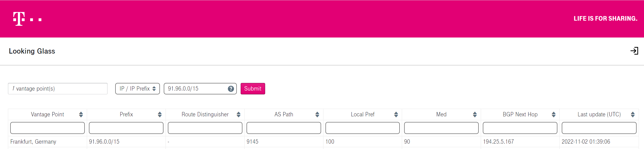Viewport: 644px width, 149px height.
Task: Focus the 91.96.0.0/15 prefix input field
Action: click(195, 89)
